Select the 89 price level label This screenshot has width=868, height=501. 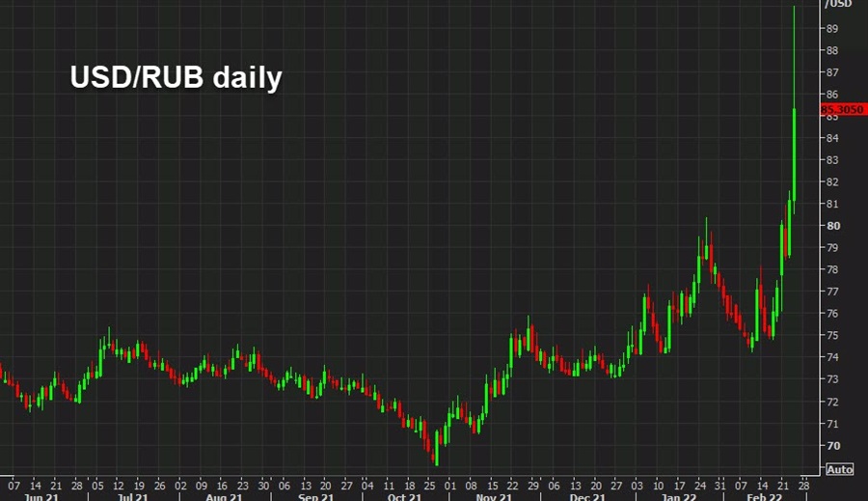click(x=832, y=28)
